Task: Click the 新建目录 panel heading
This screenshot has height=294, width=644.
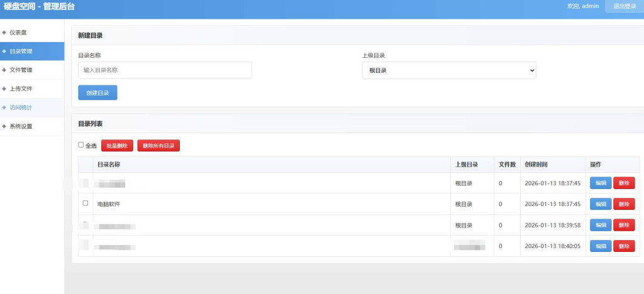Action: pyautogui.click(x=91, y=36)
